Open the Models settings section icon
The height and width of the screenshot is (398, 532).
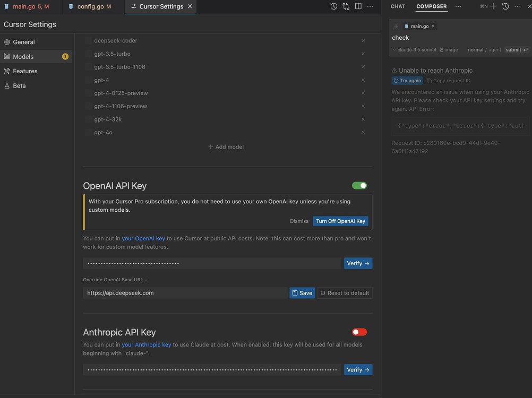(7, 56)
